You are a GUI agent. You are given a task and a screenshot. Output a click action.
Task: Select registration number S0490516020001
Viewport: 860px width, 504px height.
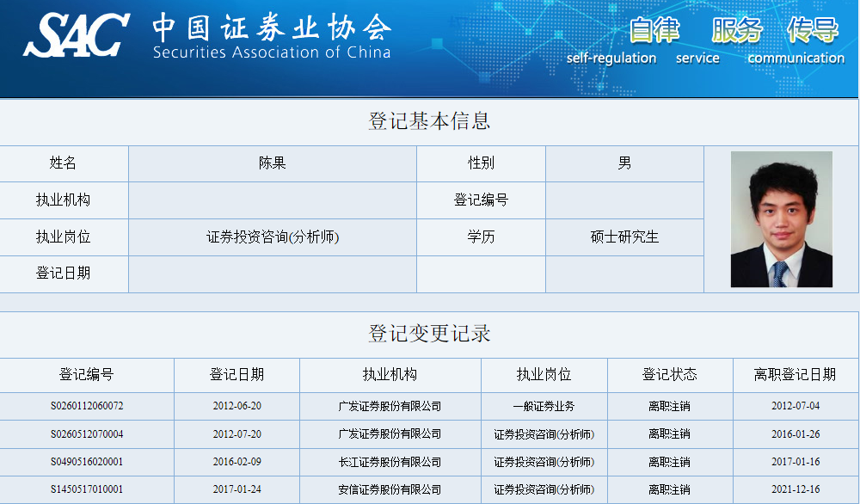[87, 462]
